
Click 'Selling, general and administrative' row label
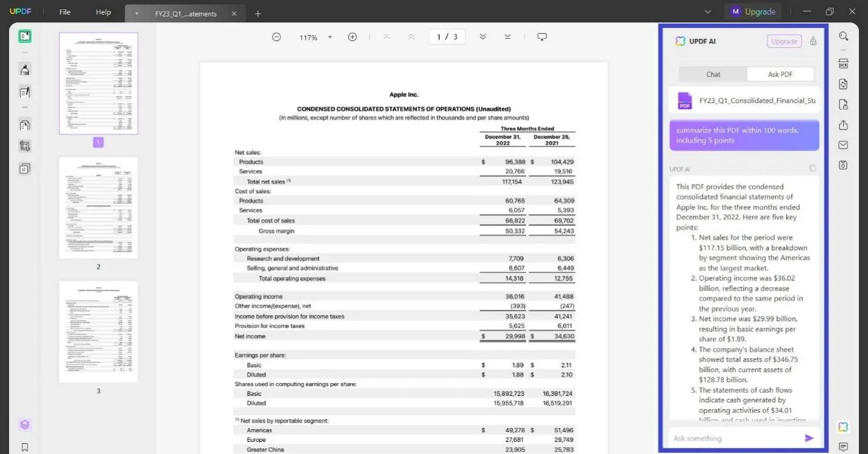292,268
